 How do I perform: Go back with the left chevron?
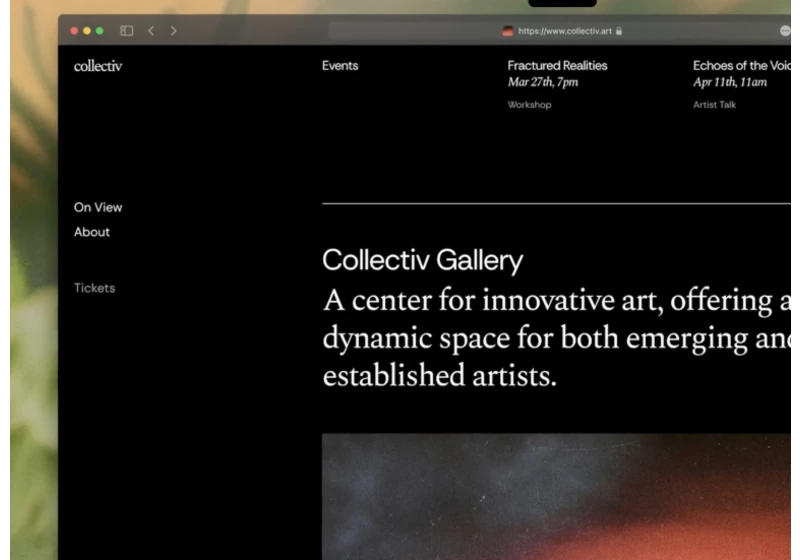(x=151, y=31)
